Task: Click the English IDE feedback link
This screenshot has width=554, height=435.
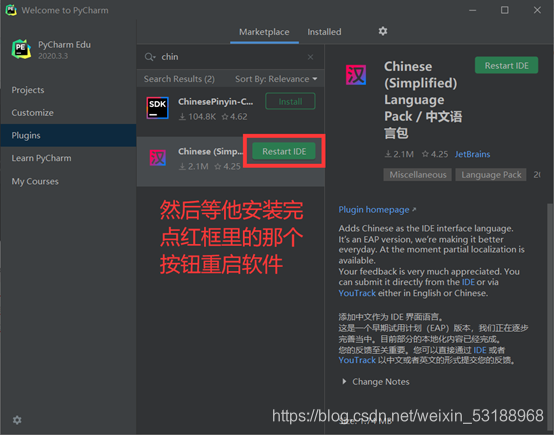Action: click(x=468, y=282)
